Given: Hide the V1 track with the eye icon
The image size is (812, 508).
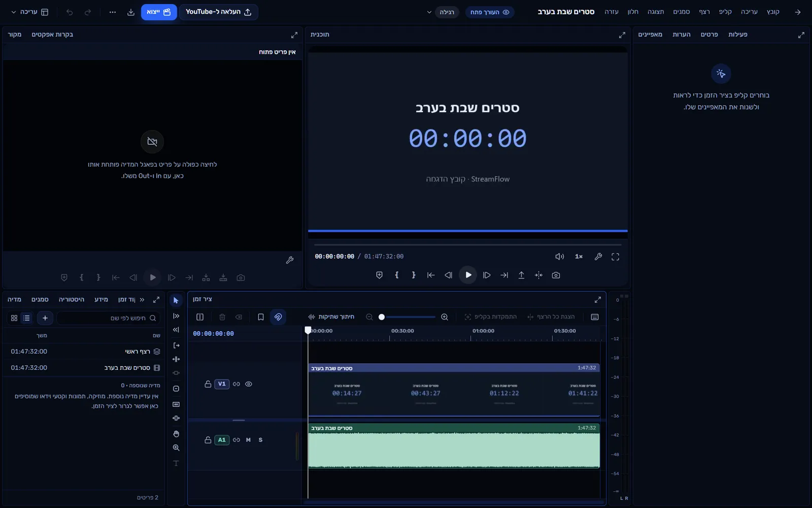Looking at the screenshot, I should [249, 384].
